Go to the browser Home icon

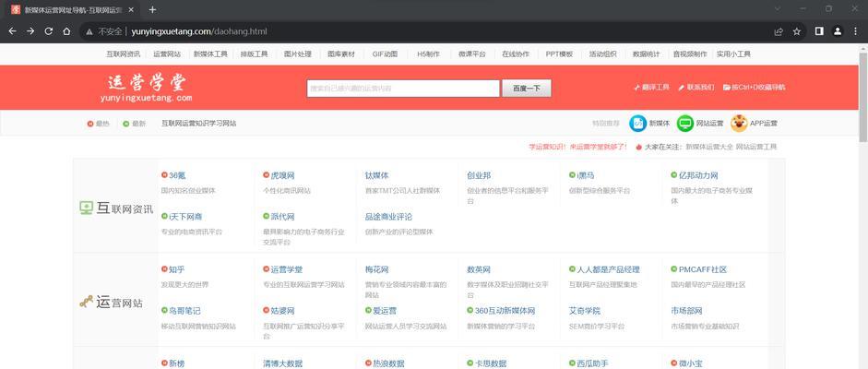click(66, 31)
